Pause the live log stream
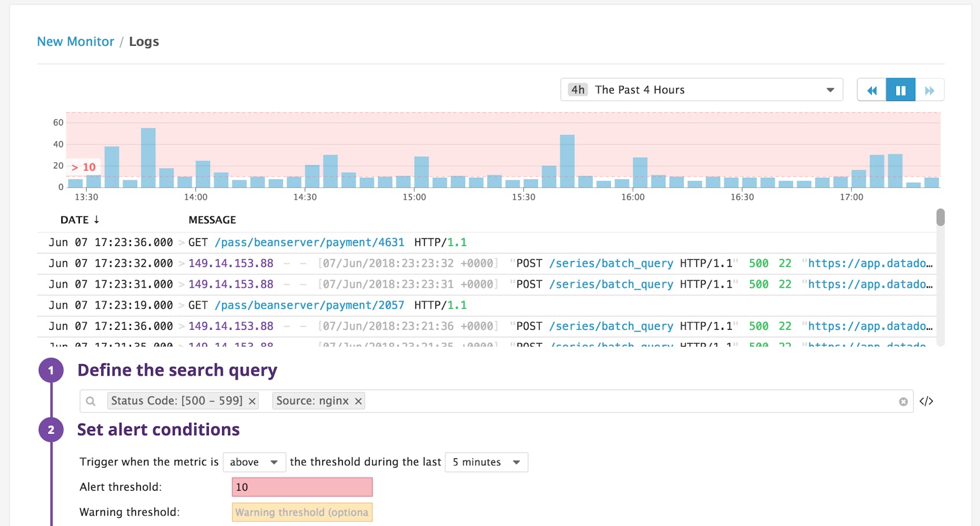Image resolution: width=980 pixels, height=526 pixels. point(901,90)
